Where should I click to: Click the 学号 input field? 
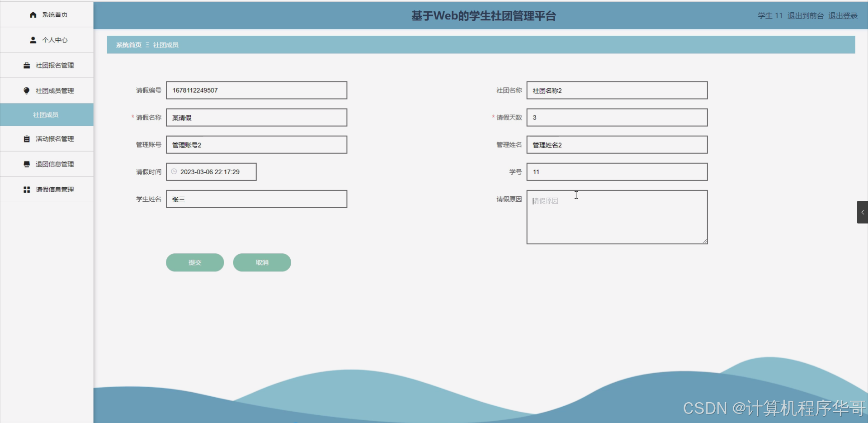point(617,171)
